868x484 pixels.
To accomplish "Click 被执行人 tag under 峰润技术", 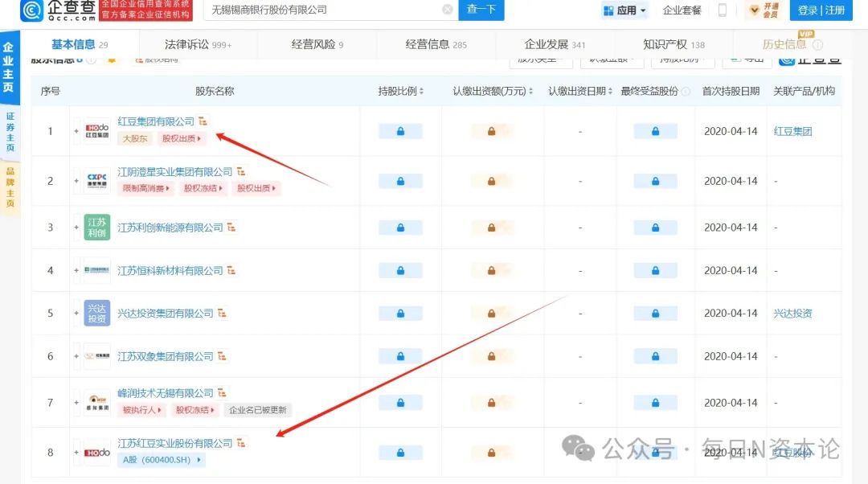I will 141,410.
